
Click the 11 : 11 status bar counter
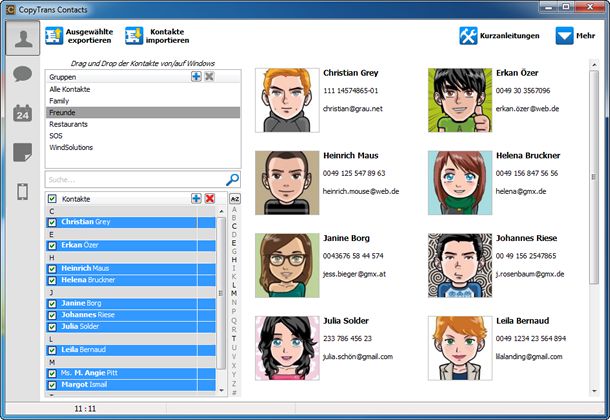tap(85, 409)
